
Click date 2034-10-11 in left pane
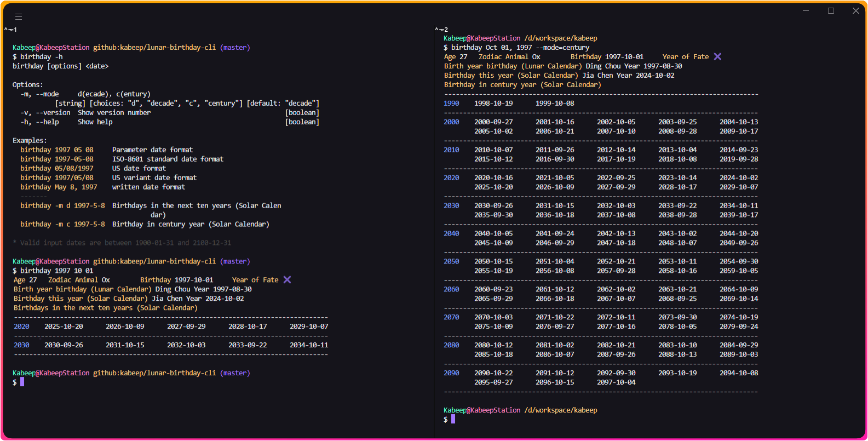point(309,345)
